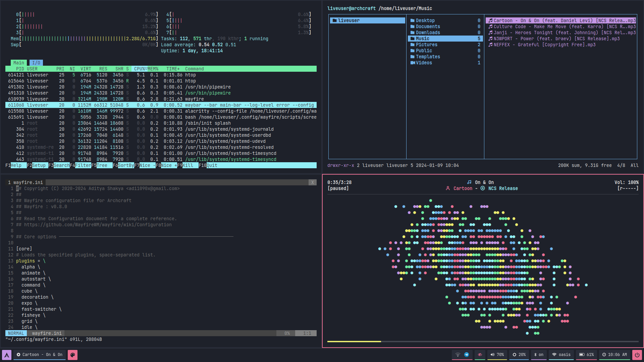Open htop SortBy menu

coord(126,165)
